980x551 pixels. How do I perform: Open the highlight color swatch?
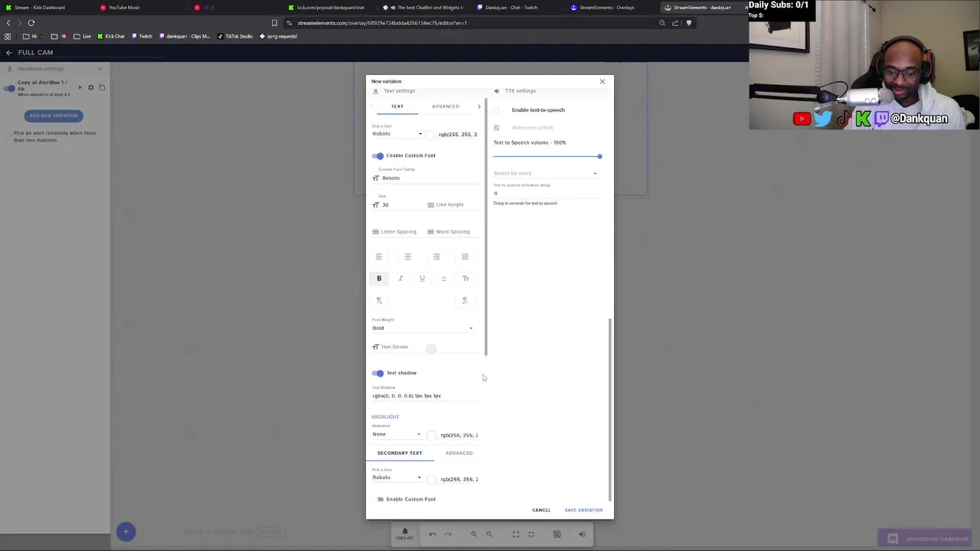pos(432,435)
